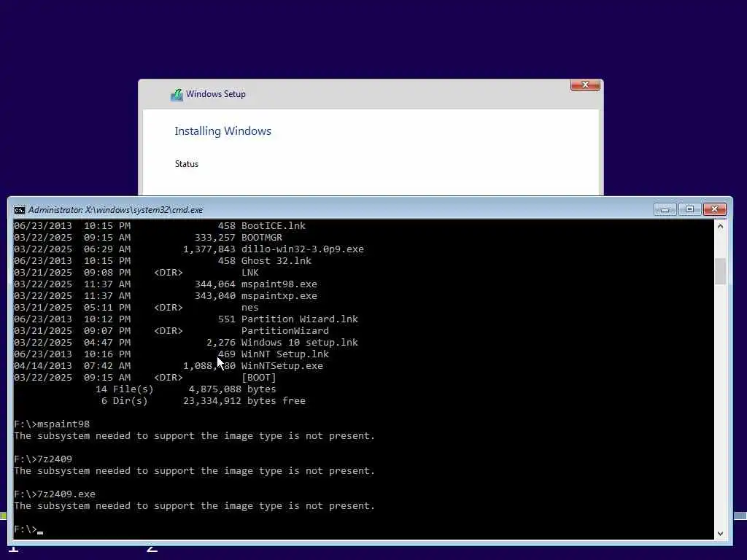Click the file size '333,257'
The image size is (747, 560).
click(215, 237)
